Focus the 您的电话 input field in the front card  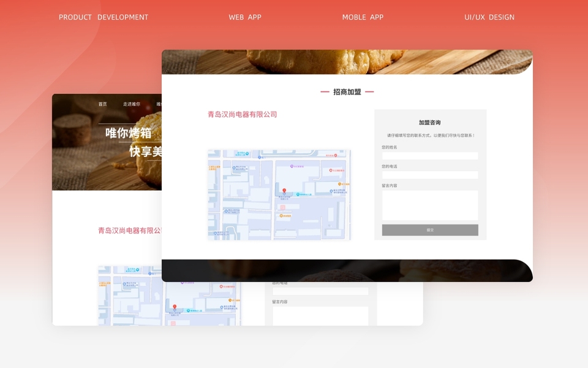coord(430,175)
